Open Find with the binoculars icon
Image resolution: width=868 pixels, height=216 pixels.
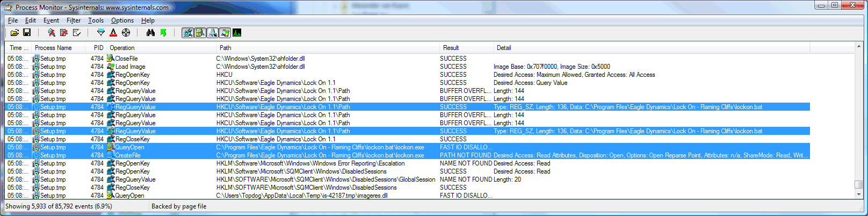pyautogui.click(x=150, y=33)
